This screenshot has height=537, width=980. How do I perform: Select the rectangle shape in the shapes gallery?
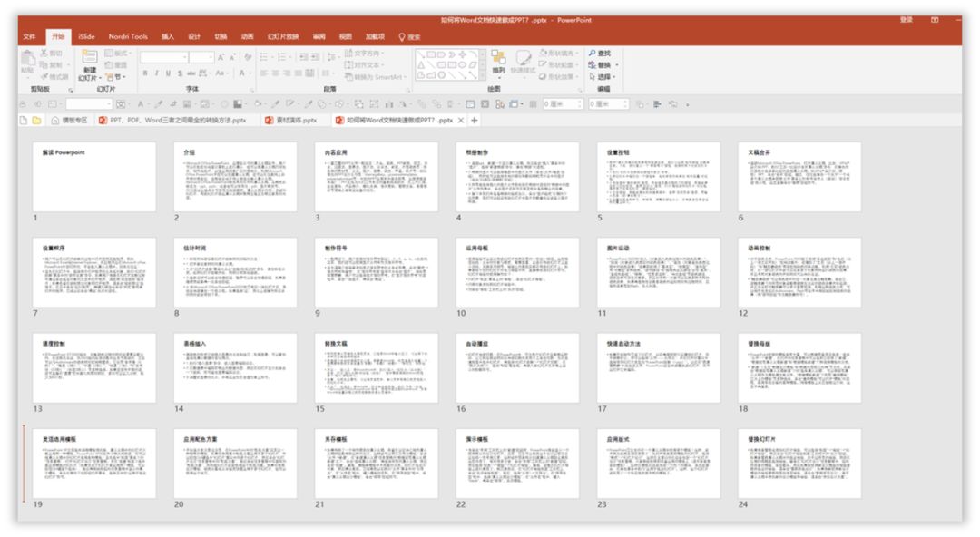coord(431,55)
